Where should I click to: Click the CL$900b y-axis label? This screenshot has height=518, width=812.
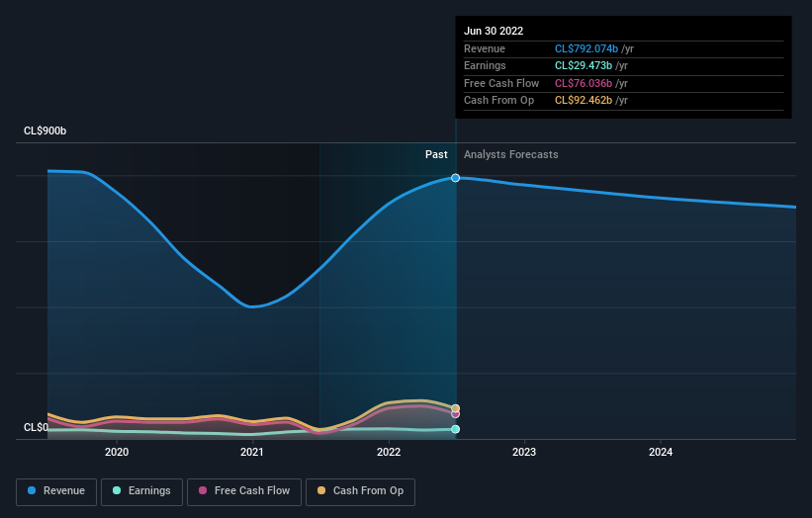[x=45, y=130]
